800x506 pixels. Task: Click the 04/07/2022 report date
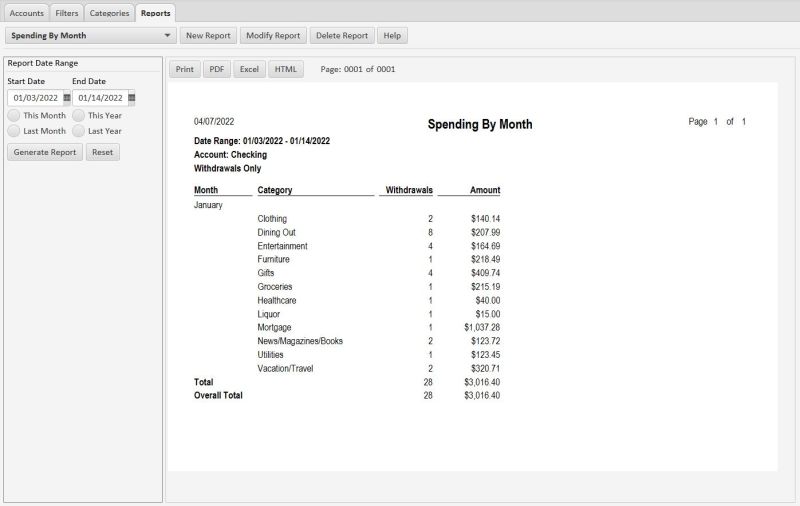(214, 121)
